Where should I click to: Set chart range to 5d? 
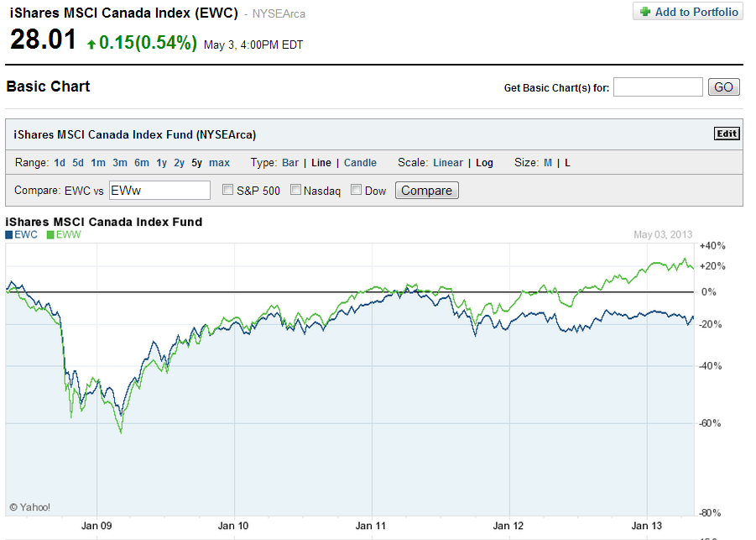[78, 163]
